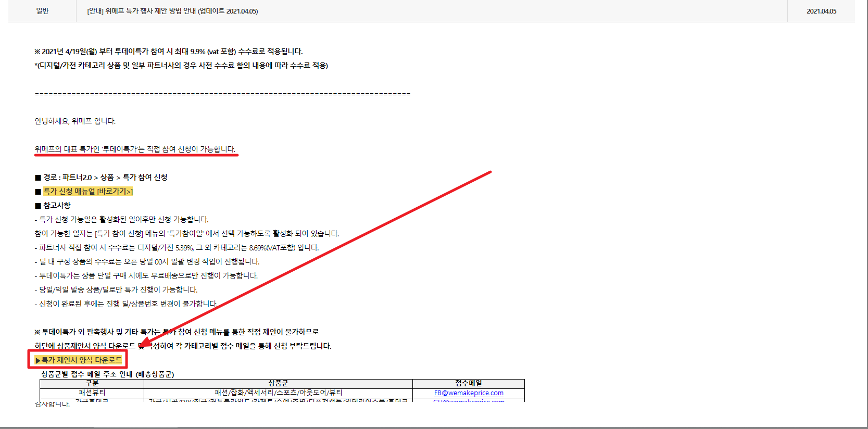Click the line starting '*(디지털/가전 카테고리 상품'
Viewport: 868px width, 429px height.
181,66
